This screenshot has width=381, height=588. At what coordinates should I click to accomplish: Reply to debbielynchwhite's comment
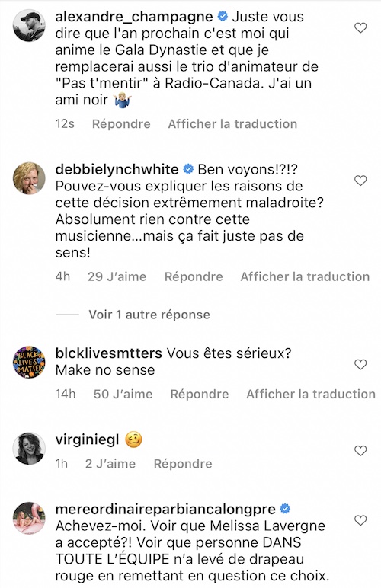coord(194,276)
